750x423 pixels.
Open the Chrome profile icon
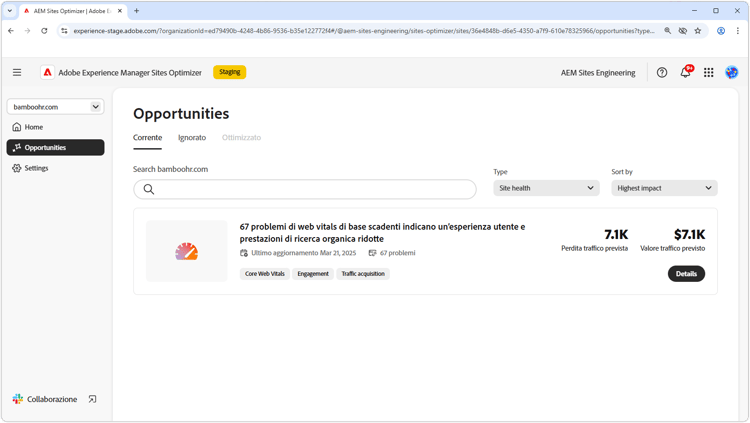tap(721, 31)
